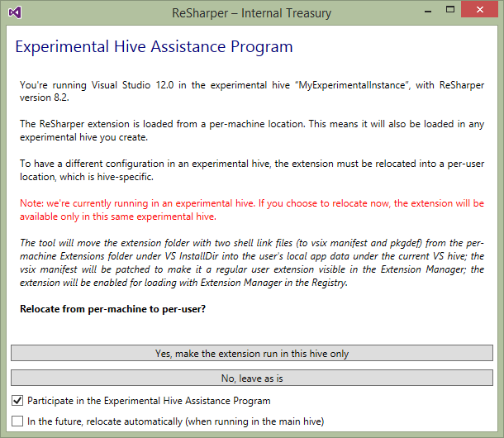This screenshot has height=438, width=504.
Task: Click paragraph 'The ReSharper extension is loaded'
Action: tap(252, 131)
